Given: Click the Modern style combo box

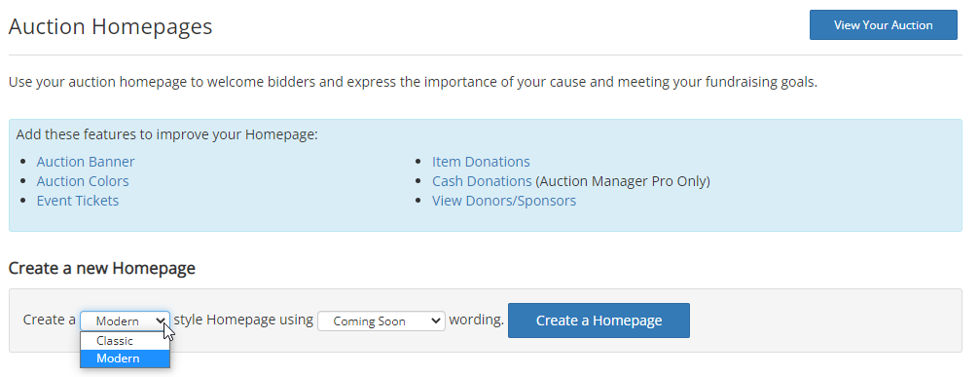Looking at the screenshot, I should pos(125,320).
